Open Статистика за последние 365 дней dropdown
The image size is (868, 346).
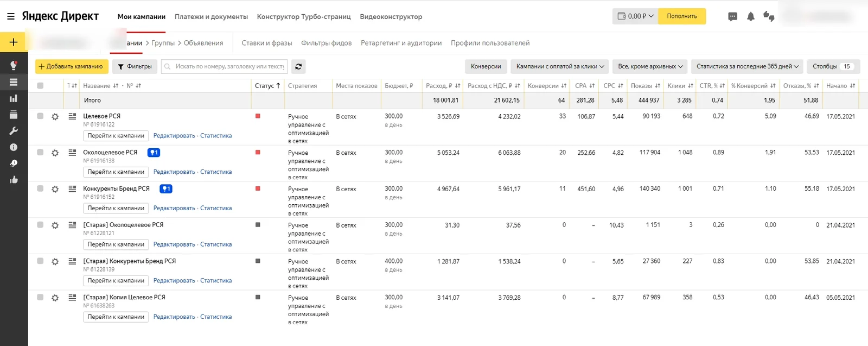tap(747, 66)
